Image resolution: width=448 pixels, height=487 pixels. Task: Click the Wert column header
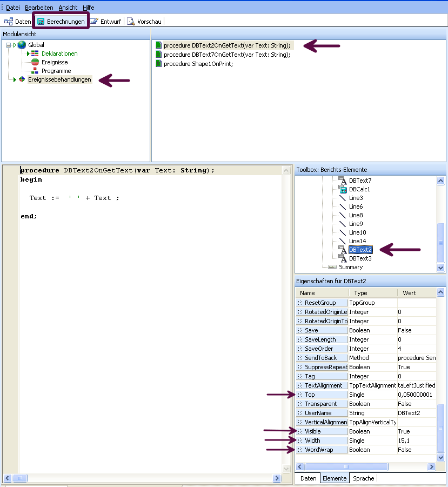tap(417, 293)
